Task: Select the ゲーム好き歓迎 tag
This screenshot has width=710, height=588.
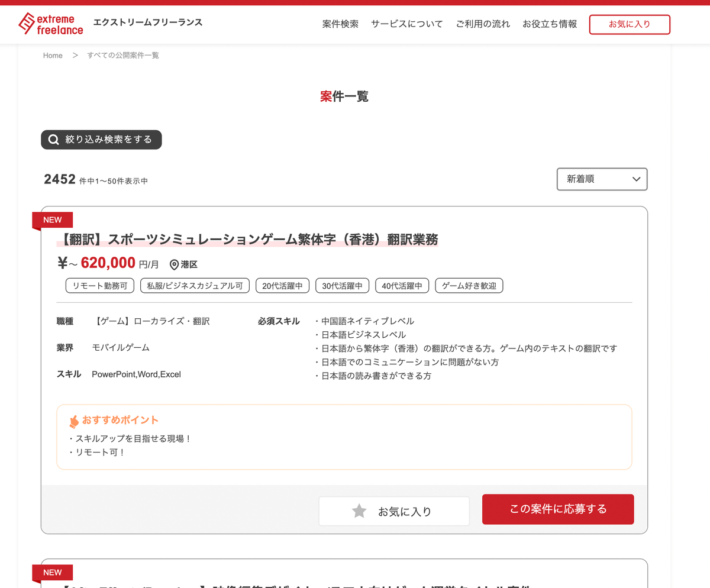Action: [469, 286]
